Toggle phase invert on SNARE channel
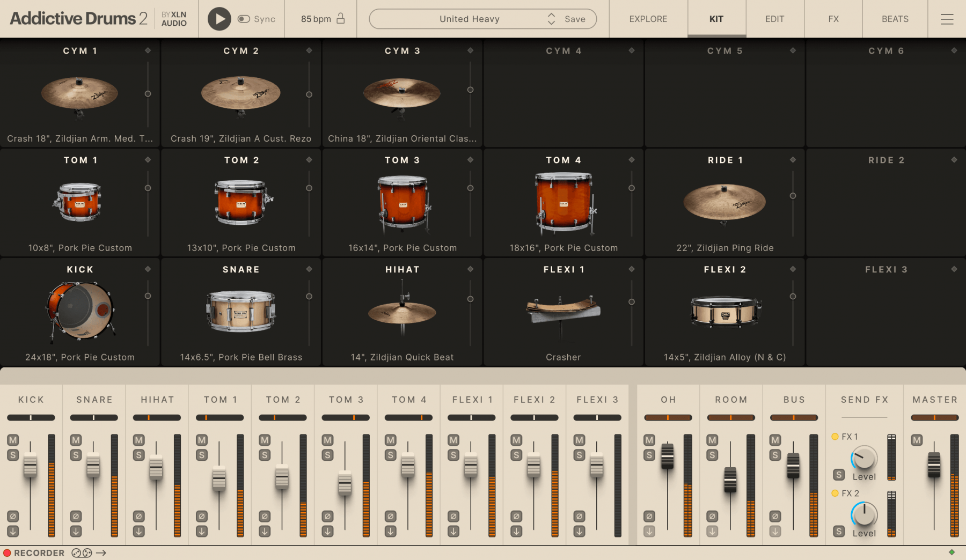Viewport: 966px width, 560px height. [x=76, y=516]
